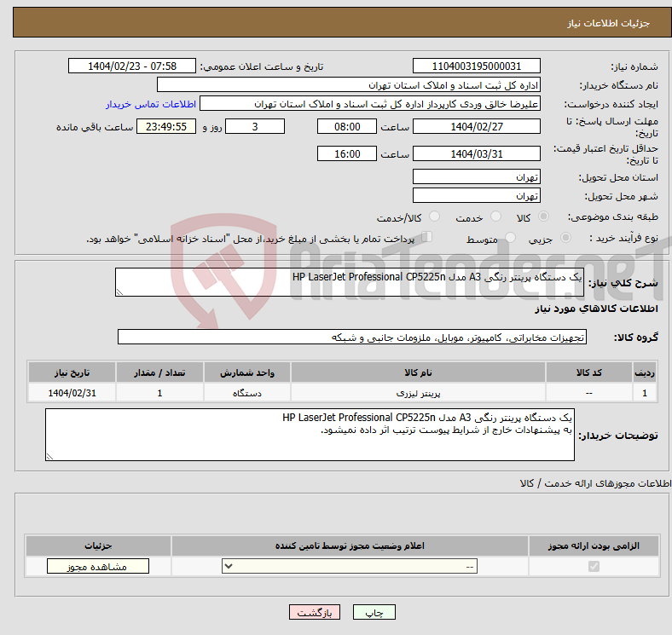Click the واحد شمارش column header

pos(247,372)
